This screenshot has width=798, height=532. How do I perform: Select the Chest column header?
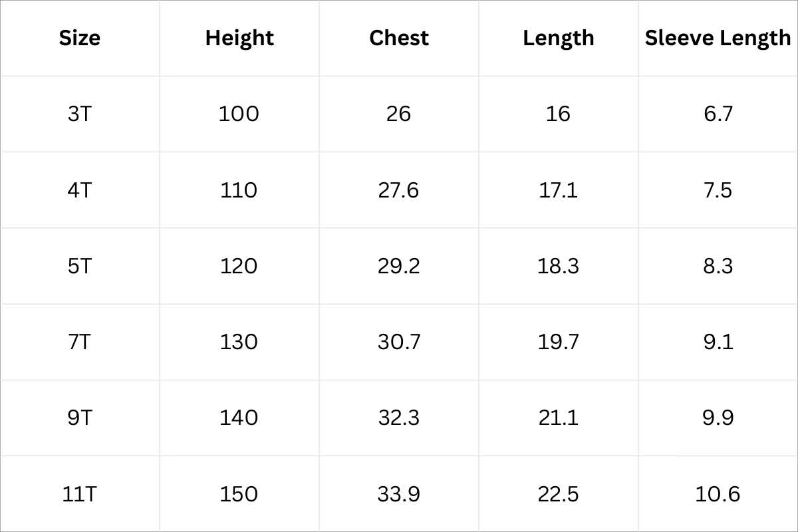[x=399, y=38]
